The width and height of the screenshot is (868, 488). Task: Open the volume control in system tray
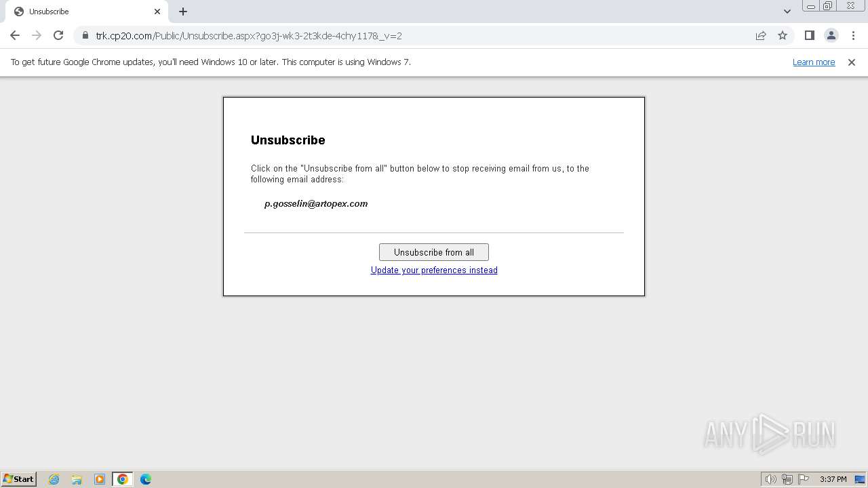point(770,479)
